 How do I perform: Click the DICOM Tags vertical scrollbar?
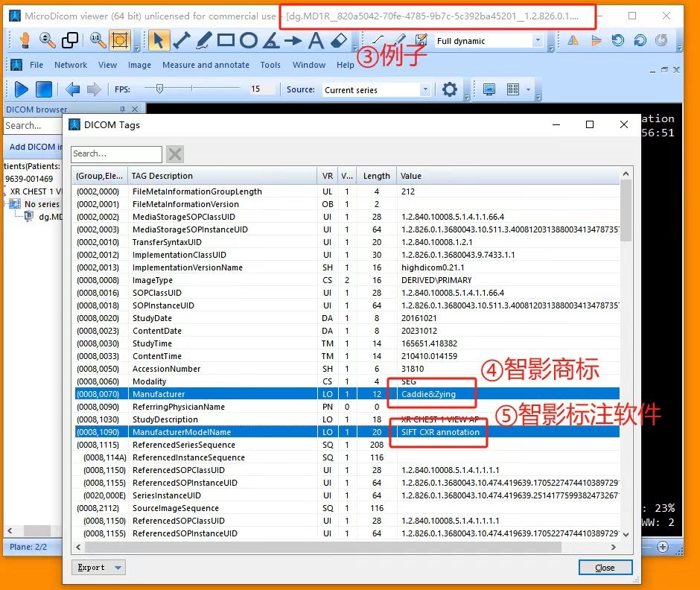[x=626, y=211]
